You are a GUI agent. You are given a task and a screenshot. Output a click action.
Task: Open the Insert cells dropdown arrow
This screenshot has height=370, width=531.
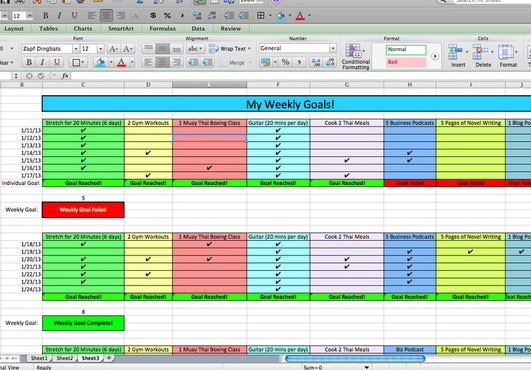pos(467,52)
